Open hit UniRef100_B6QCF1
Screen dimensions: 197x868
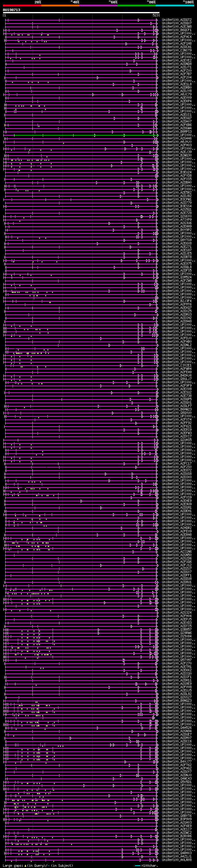(176, 30)
